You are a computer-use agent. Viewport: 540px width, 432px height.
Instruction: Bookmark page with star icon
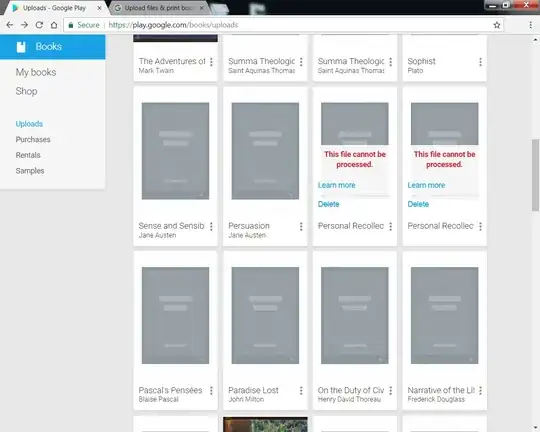point(497,25)
